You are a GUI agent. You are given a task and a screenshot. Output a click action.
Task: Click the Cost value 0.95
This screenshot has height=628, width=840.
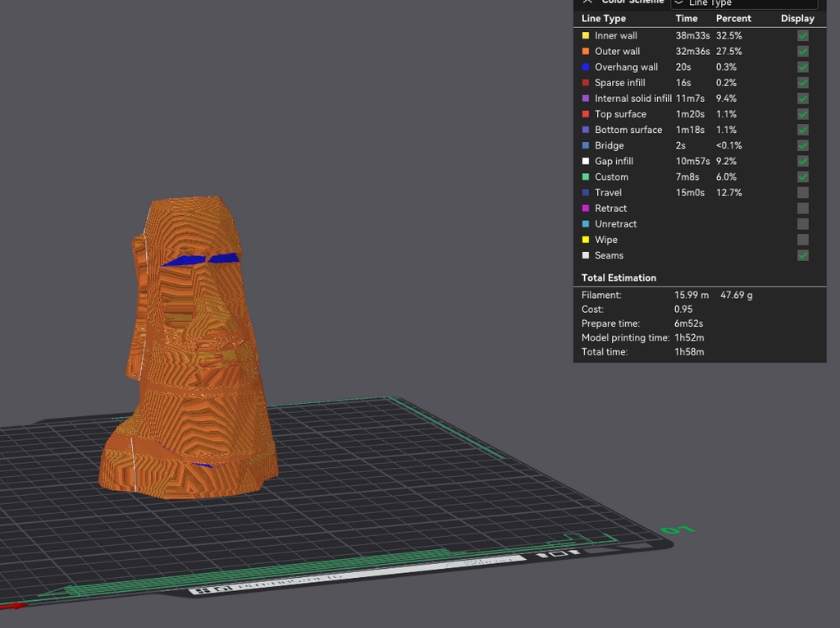click(x=683, y=309)
